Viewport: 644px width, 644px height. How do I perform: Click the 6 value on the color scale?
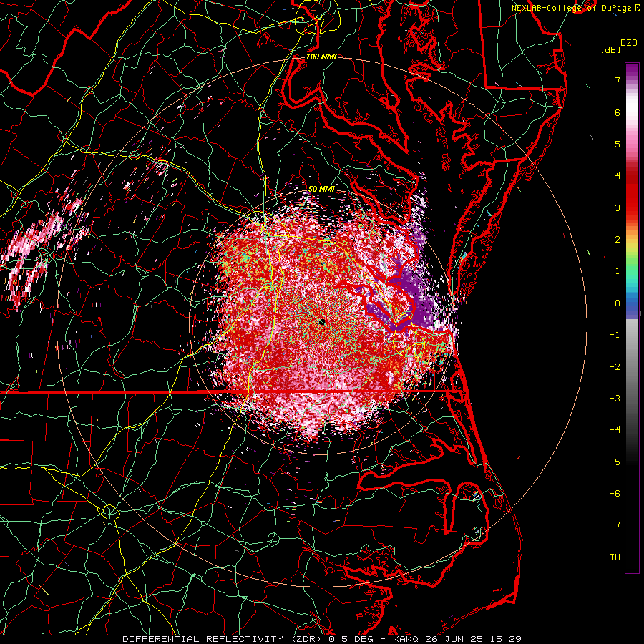point(618,112)
